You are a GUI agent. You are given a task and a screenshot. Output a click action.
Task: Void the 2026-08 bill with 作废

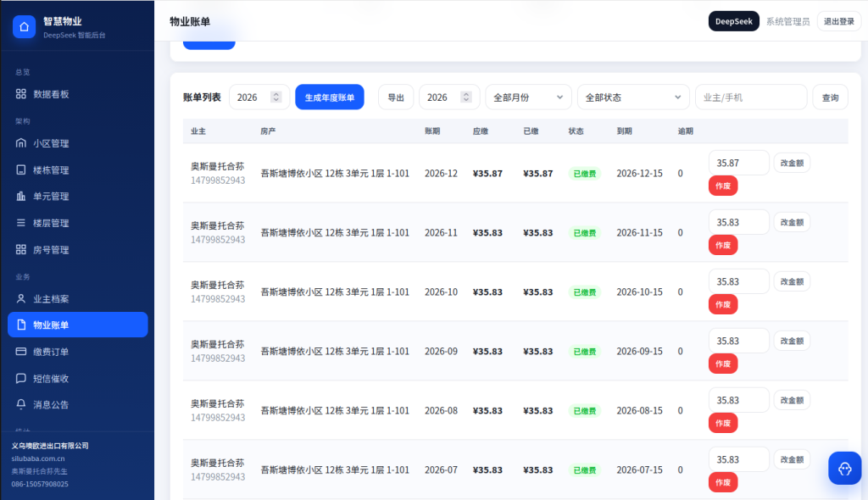(x=723, y=423)
